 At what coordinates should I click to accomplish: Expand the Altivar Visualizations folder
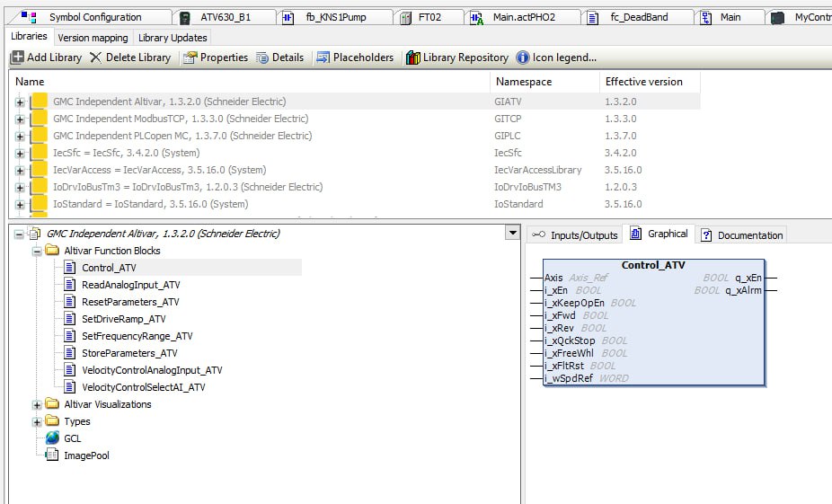[37, 405]
